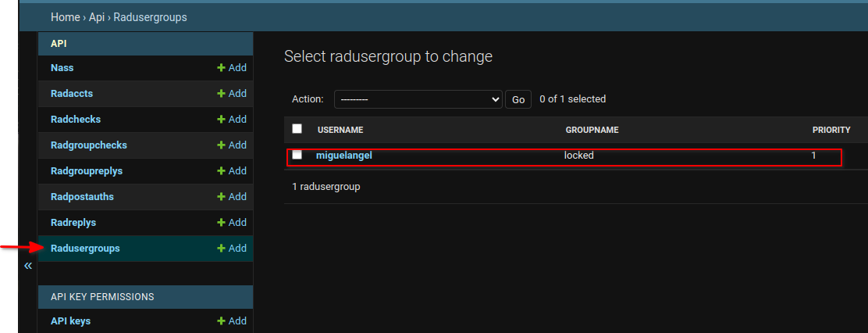Click the Add plus icon beside Radgroupchecks
This screenshot has height=333, width=868.
click(x=222, y=145)
